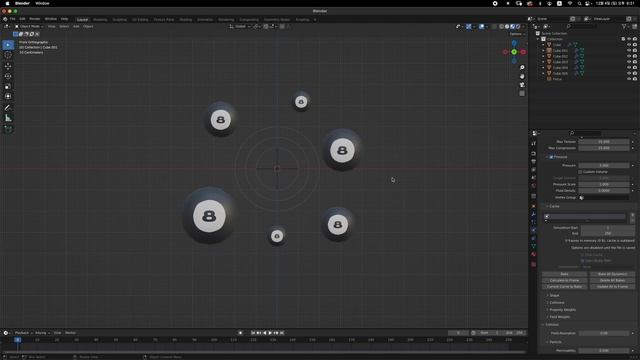Toggle the Pressure checkbox
Screen dimensions: 640x360
click(551, 157)
